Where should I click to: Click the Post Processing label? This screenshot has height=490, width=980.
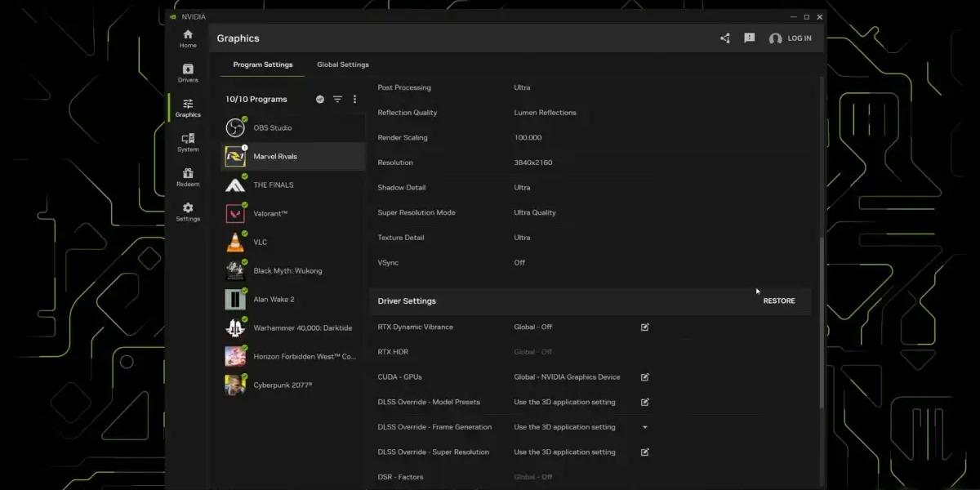(404, 88)
